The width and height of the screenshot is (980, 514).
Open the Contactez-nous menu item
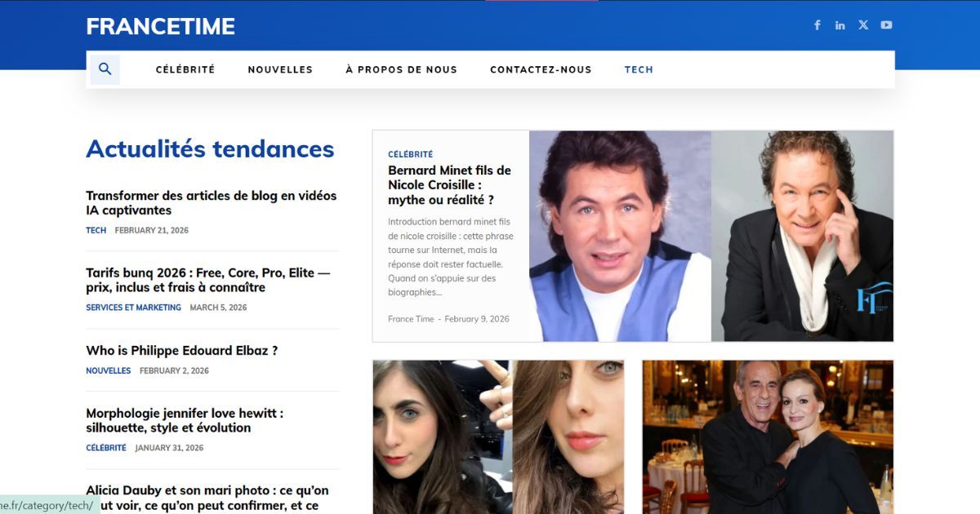tap(541, 69)
